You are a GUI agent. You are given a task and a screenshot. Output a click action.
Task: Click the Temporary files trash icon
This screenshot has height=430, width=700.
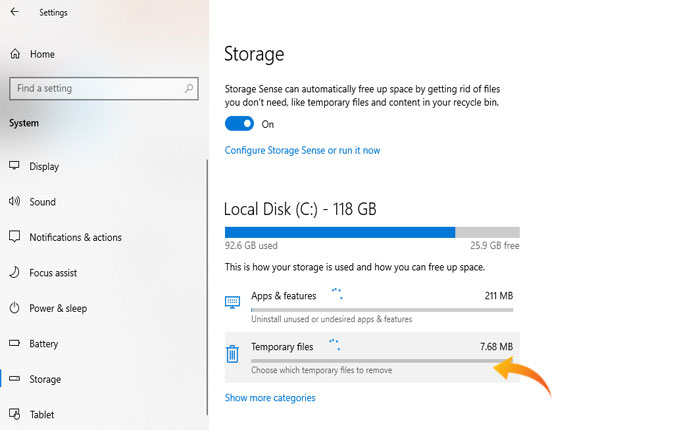pyautogui.click(x=232, y=353)
